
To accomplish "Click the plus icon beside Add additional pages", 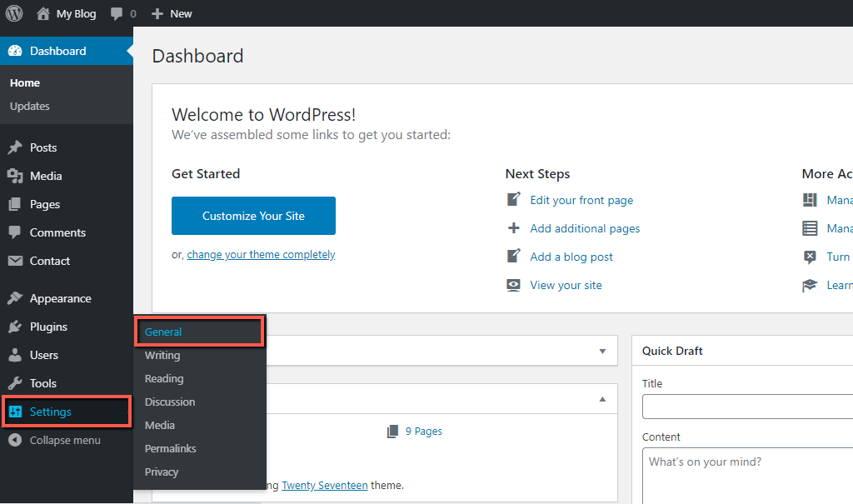I will click(x=514, y=227).
